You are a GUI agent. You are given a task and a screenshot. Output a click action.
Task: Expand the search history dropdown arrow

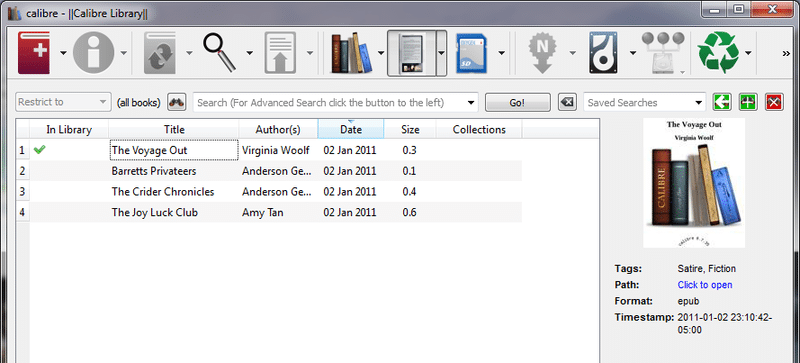tap(470, 103)
